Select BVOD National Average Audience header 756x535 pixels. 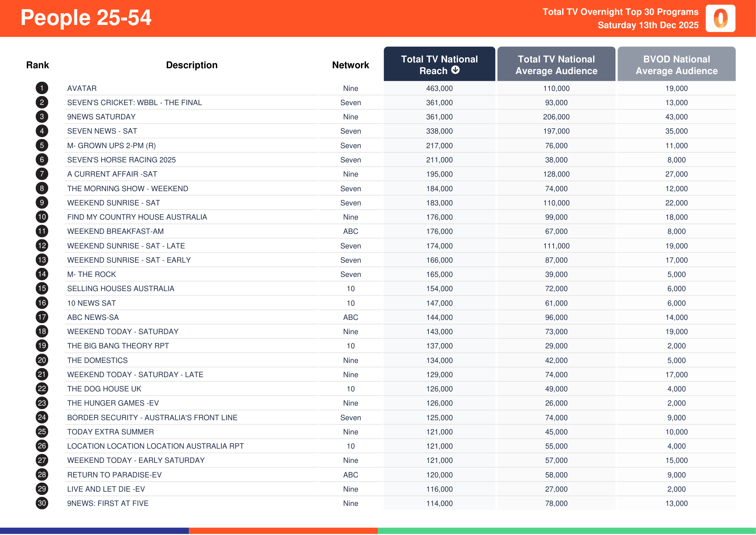pyautogui.click(x=676, y=65)
